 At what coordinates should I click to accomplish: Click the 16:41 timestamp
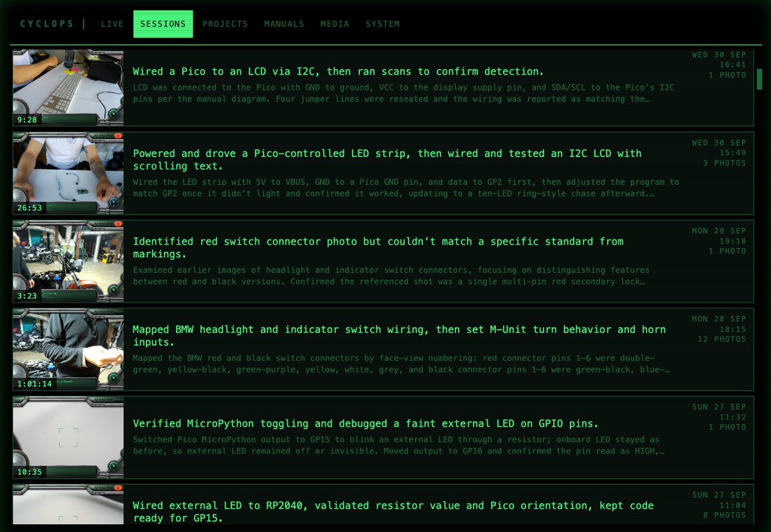pos(733,65)
